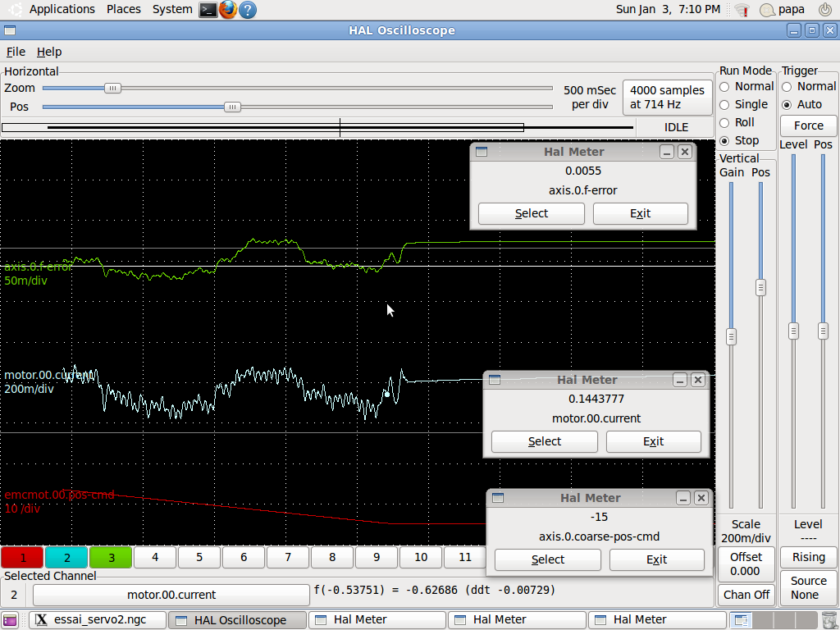Choose Normal trigger mode

787,86
